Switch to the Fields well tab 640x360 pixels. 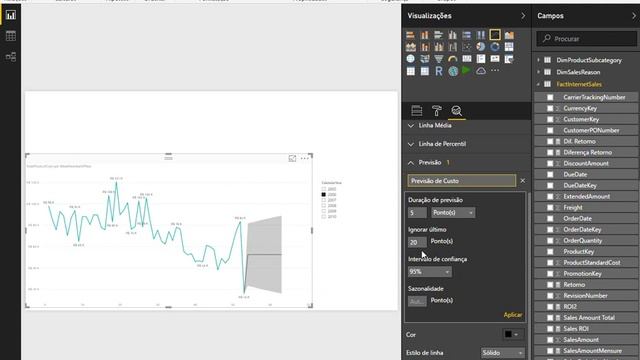[417, 111]
